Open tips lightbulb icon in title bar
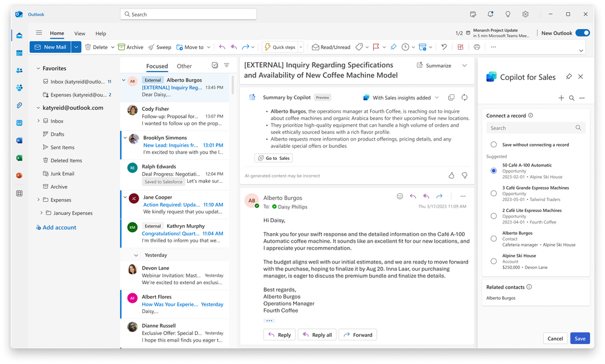Screen dimensions: 605x364 tap(507, 15)
